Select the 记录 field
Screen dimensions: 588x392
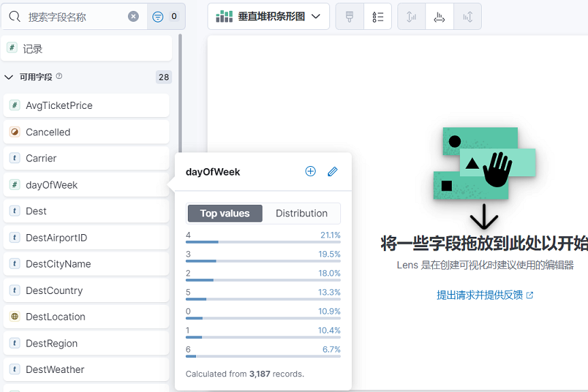tap(86, 48)
